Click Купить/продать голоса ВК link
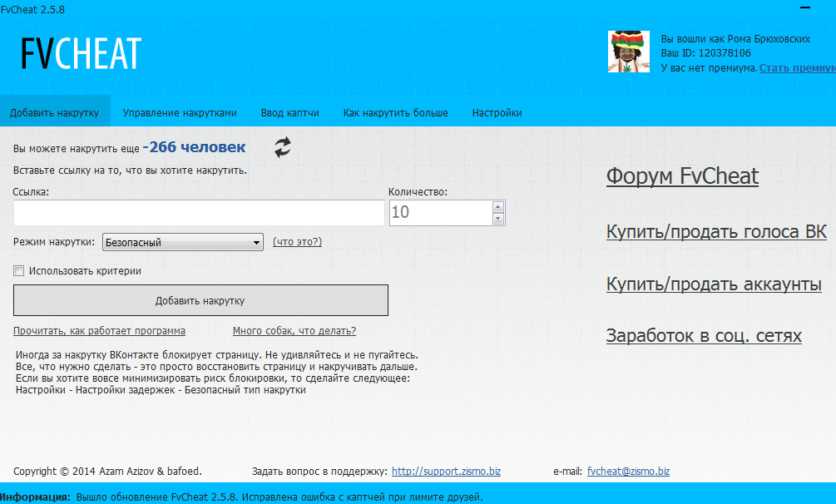Image resolution: width=836 pixels, height=504 pixels. tap(716, 231)
